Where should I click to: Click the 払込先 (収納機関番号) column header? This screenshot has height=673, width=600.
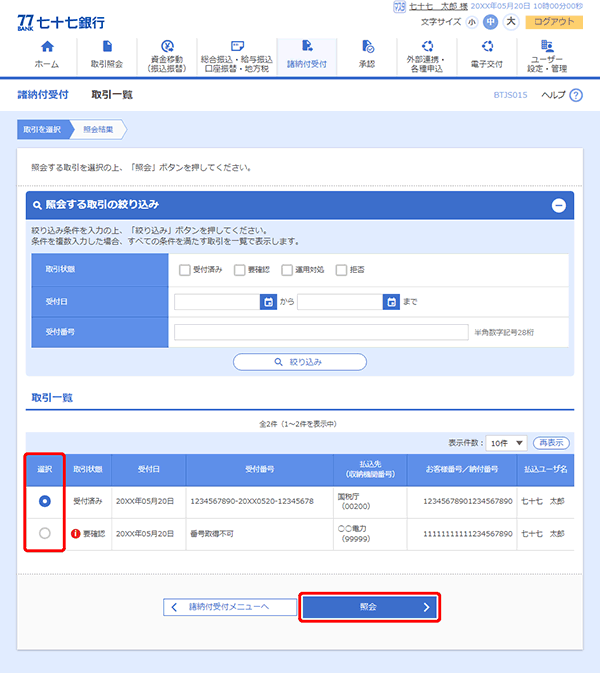370,470
